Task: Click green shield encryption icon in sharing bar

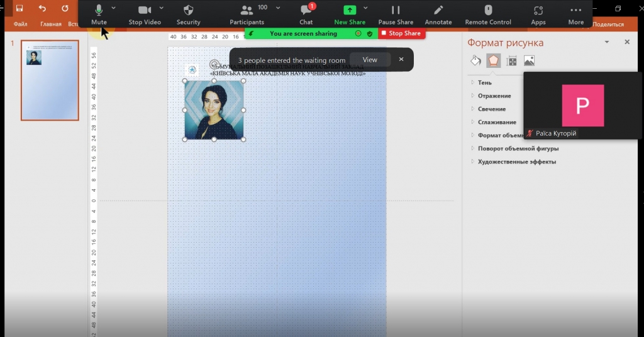Action: pos(370,34)
